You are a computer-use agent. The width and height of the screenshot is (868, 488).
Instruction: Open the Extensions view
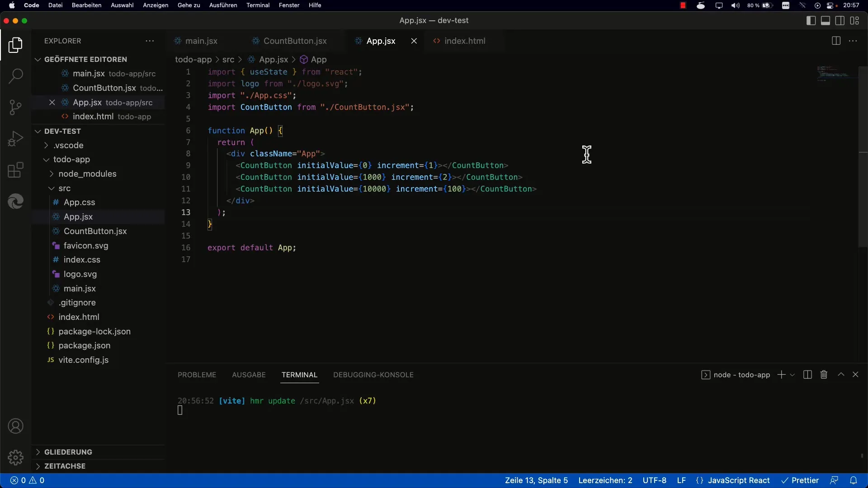point(15,170)
